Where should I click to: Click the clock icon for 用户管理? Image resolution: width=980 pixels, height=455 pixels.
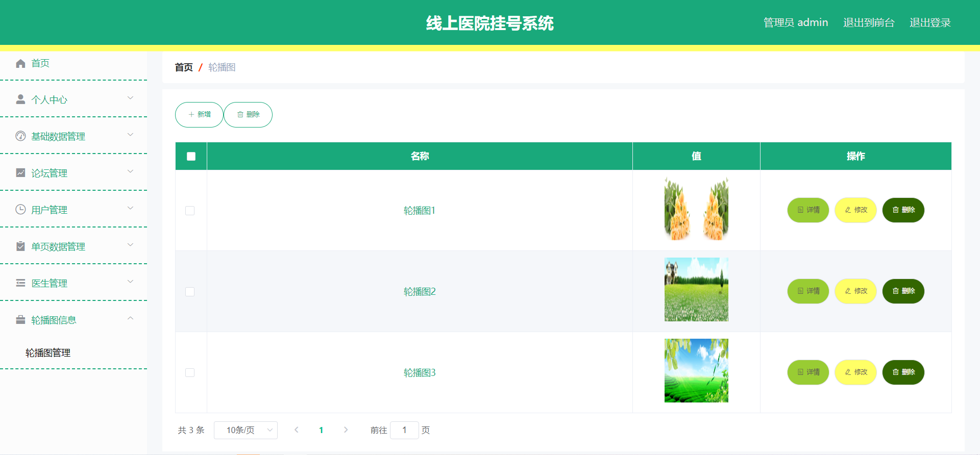pyautogui.click(x=20, y=210)
